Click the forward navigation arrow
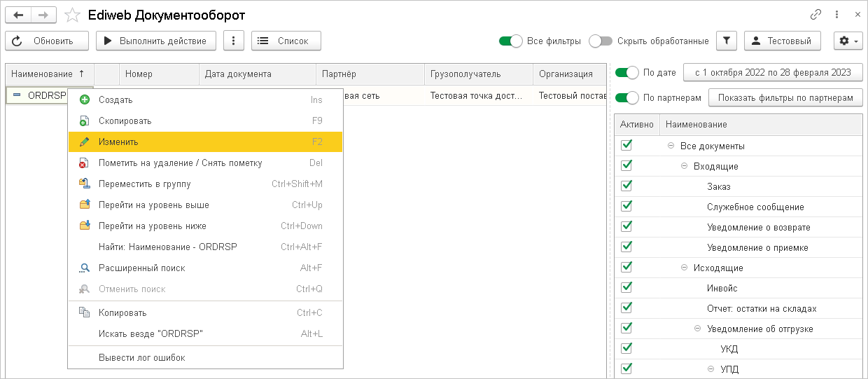The image size is (868, 379). pyautogui.click(x=43, y=15)
